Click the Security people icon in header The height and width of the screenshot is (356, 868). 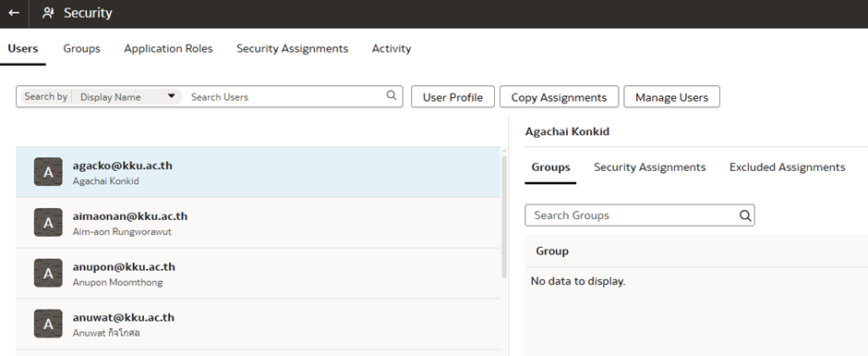[x=48, y=13]
